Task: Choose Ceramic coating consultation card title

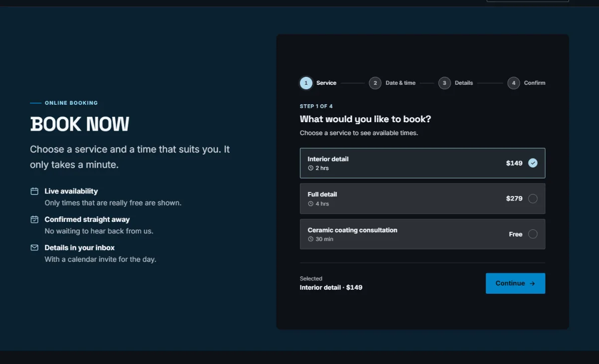Action: pyautogui.click(x=352, y=230)
